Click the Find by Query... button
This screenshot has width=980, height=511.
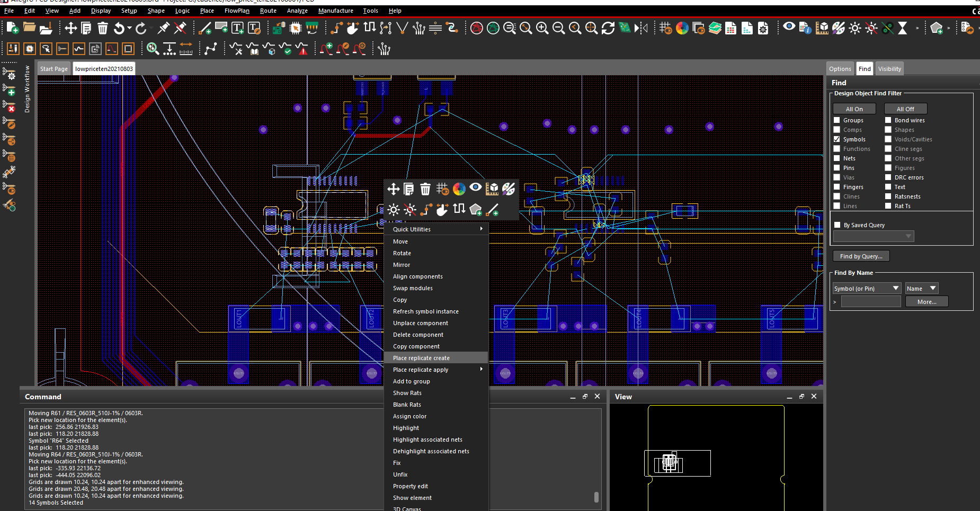[861, 256]
